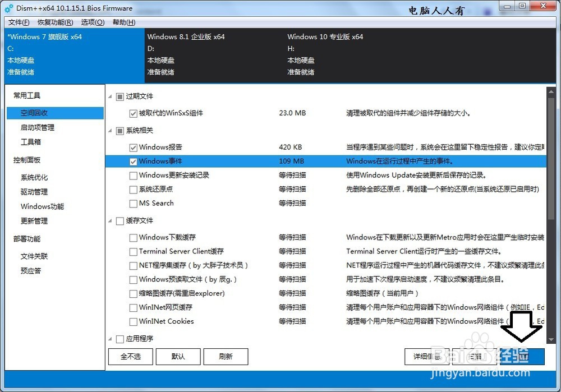The height and width of the screenshot is (392, 561).
Task: Toggle the 系统相关 group checkbox
Action: pos(120,131)
